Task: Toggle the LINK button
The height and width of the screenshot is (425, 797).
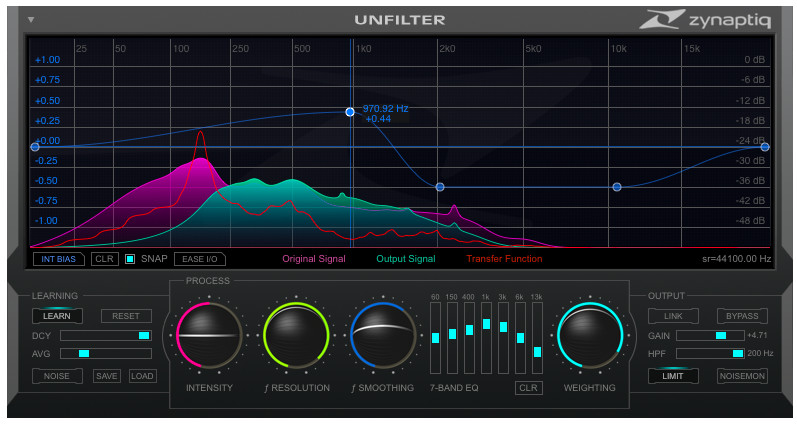Action: (673, 316)
